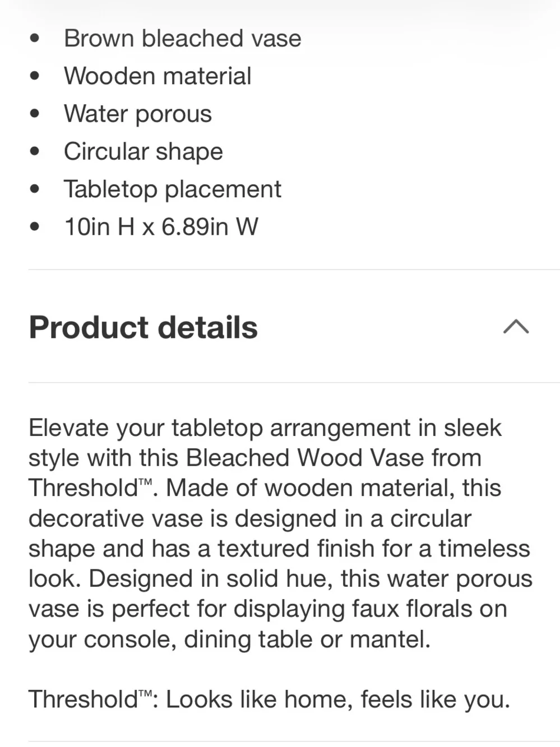The width and height of the screenshot is (560, 747).
Task: Tap the bullet dot beside dimensions
Action: (x=35, y=227)
